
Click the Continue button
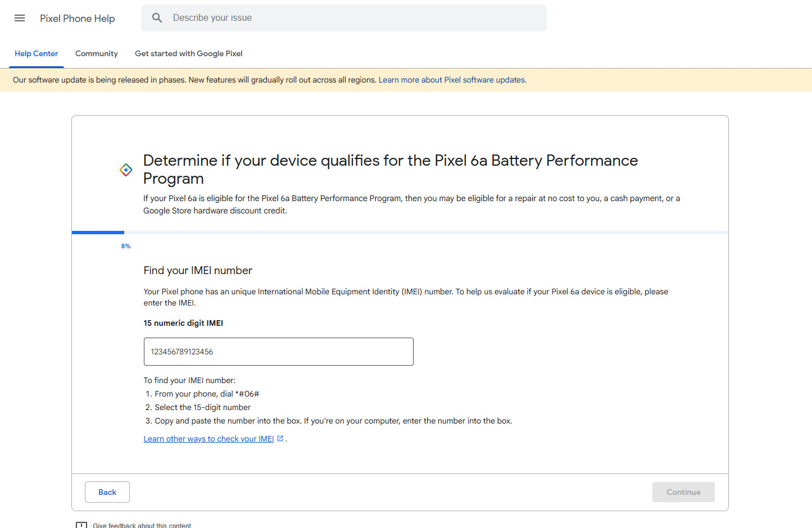(x=683, y=492)
